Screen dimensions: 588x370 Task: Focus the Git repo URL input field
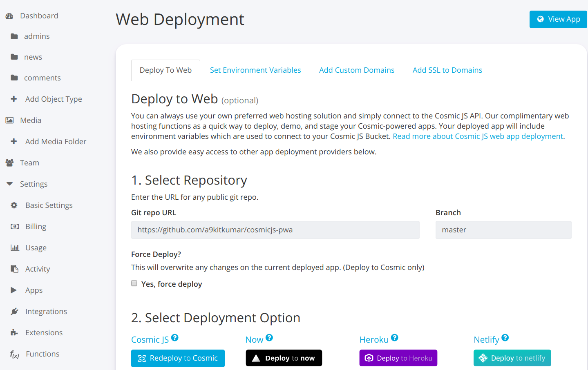[x=275, y=230]
